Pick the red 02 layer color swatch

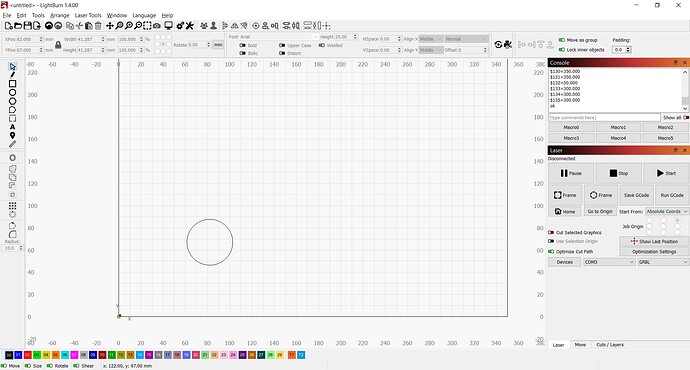28,355
